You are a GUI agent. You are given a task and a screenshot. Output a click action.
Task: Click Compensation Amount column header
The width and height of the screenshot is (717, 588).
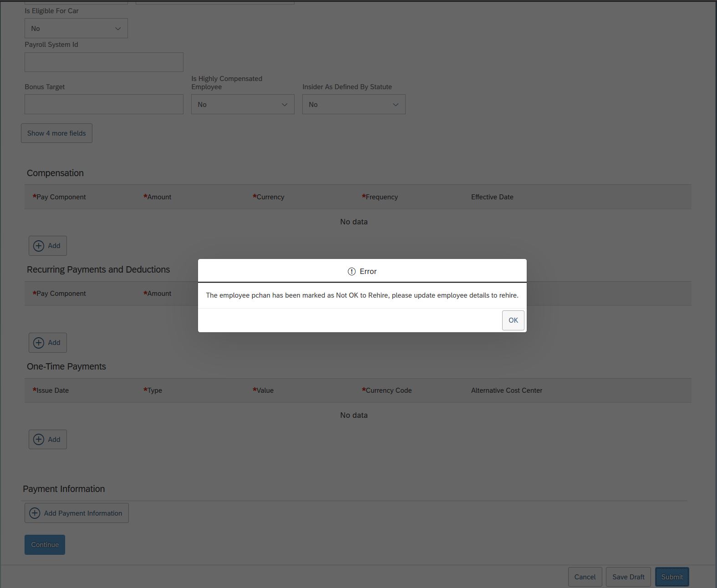[158, 197]
